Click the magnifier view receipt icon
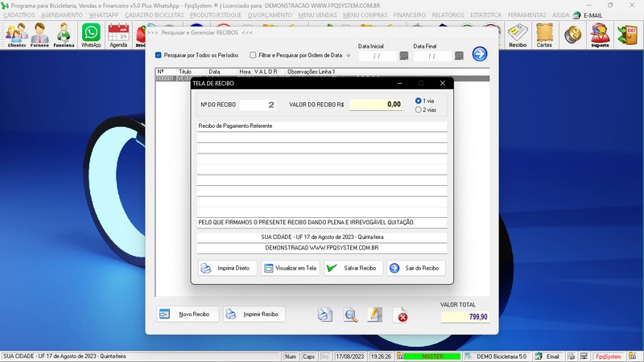 coord(350,315)
